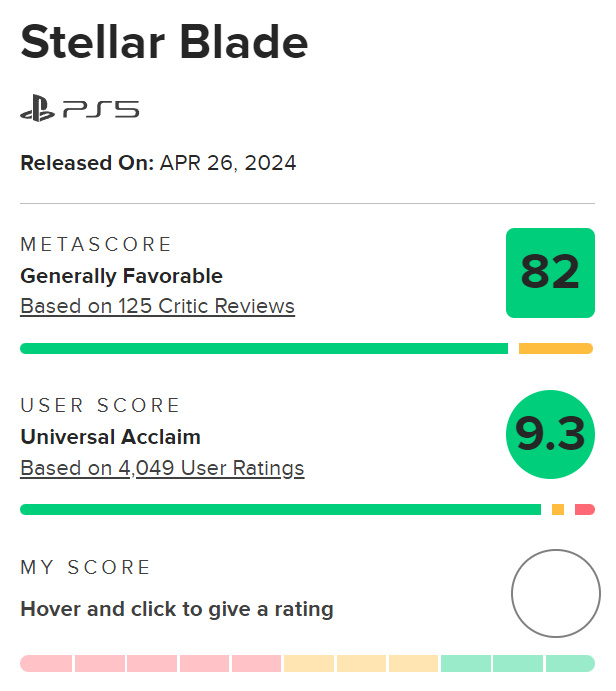Click the Stellar Blade game title
616x691 pixels.
(x=164, y=42)
